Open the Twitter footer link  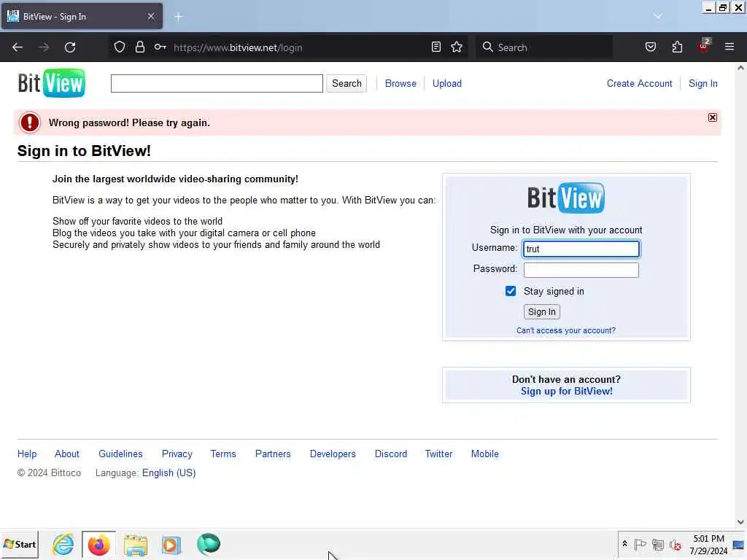(x=438, y=454)
